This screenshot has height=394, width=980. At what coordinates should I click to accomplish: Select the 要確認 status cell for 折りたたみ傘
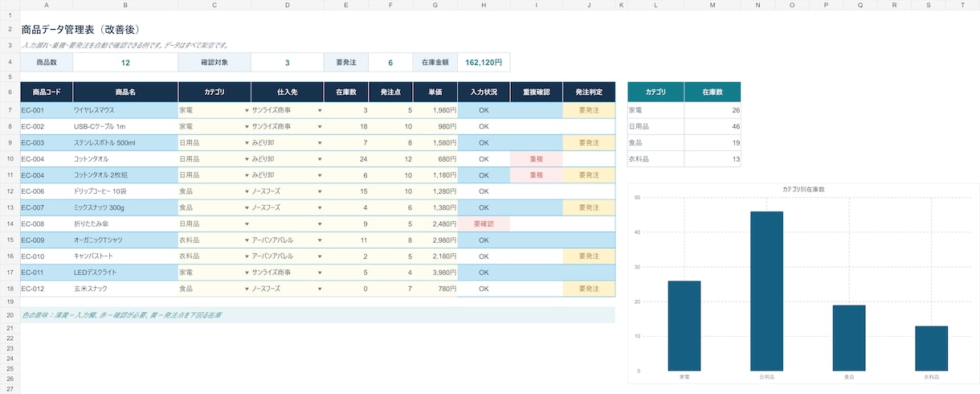tap(484, 224)
